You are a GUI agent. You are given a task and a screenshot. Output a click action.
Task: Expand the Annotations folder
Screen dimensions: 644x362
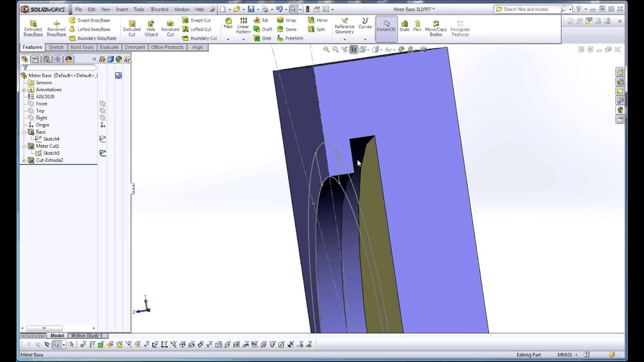tap(24, 89)
